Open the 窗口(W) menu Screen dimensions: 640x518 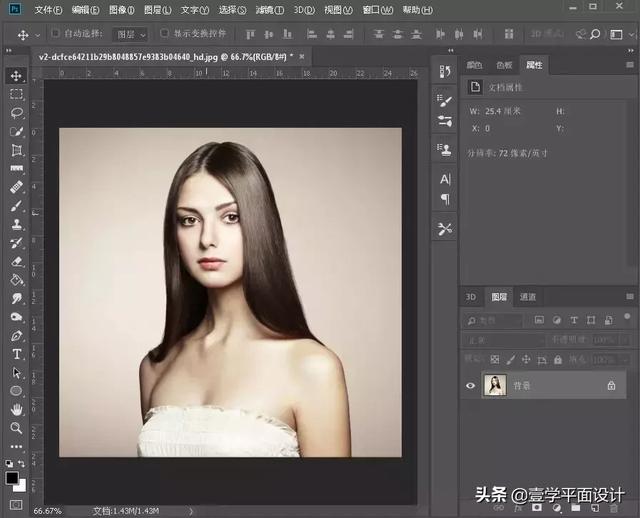tap(378, 10)
